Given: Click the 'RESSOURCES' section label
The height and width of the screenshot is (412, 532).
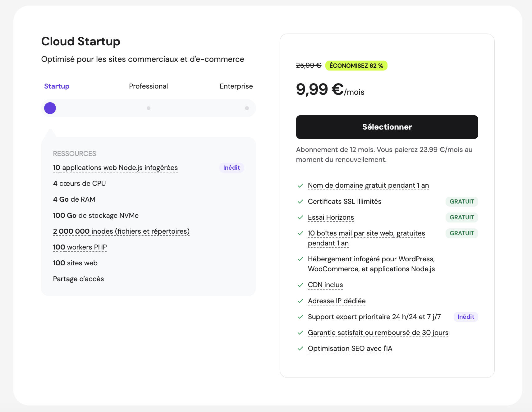Looking at the screenshot, I should (x=75, y=154).
